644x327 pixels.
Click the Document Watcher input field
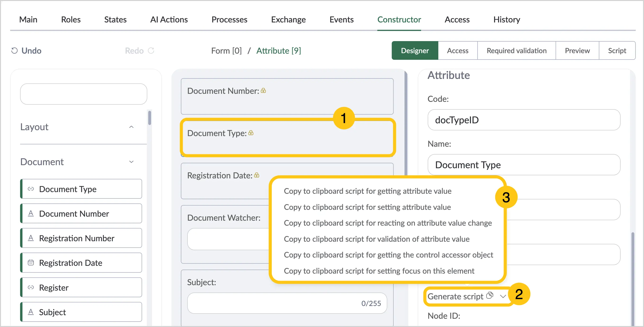coord(228,239)
